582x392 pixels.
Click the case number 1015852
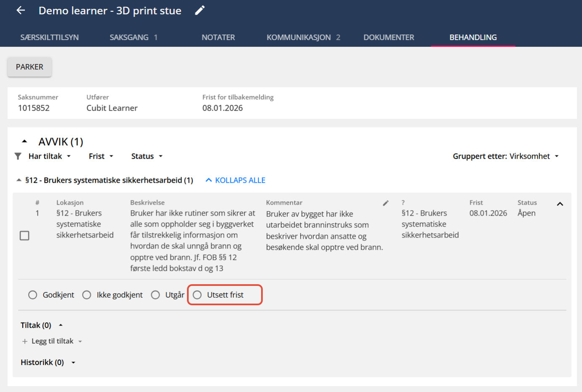pos(34,108)
